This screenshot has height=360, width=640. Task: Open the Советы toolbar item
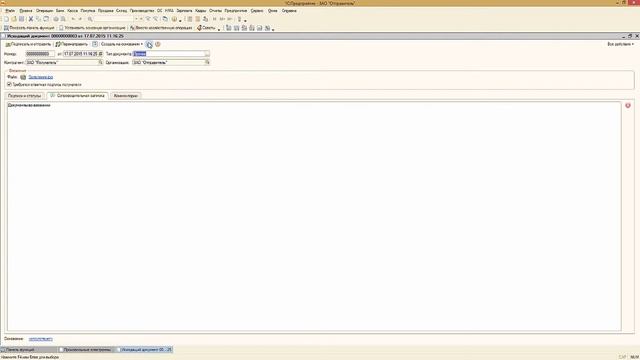click(x=206, y=28)
